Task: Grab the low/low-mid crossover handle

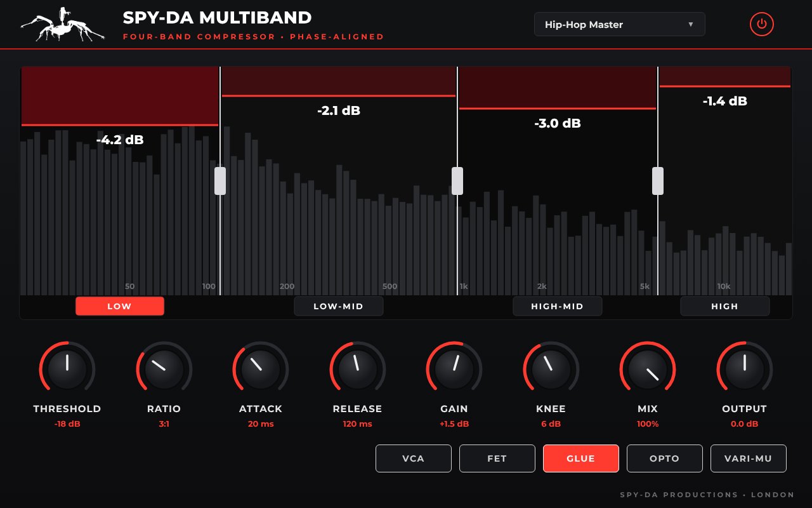Action: coord(220,181)
